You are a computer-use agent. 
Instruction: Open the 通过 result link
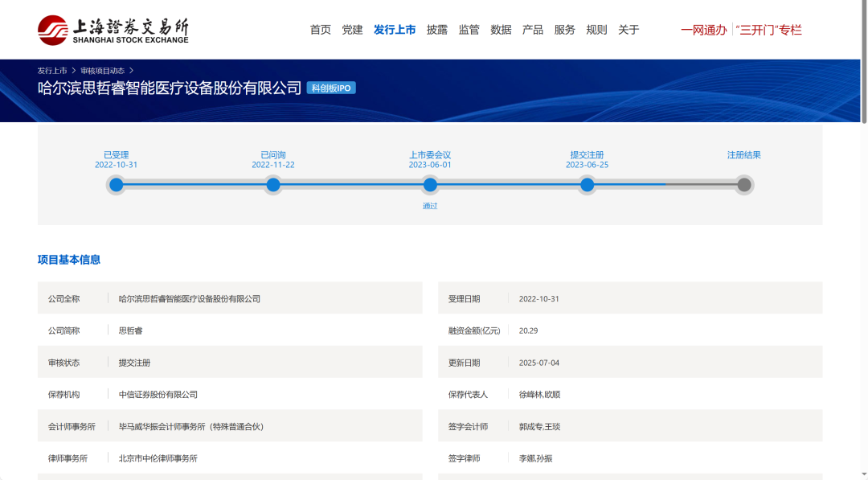coord(430,206)
